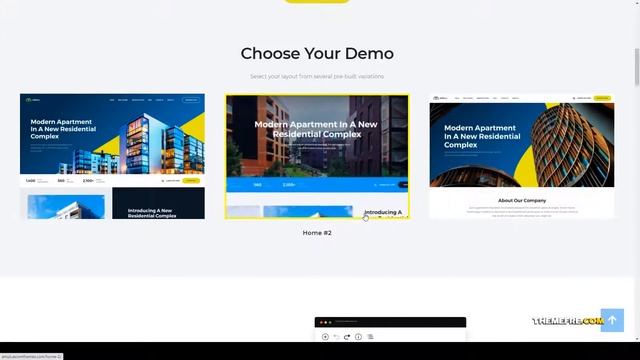Click the circled plus icon in editor mockup
This screenshot has height=360, width=640.
[325, 337]
